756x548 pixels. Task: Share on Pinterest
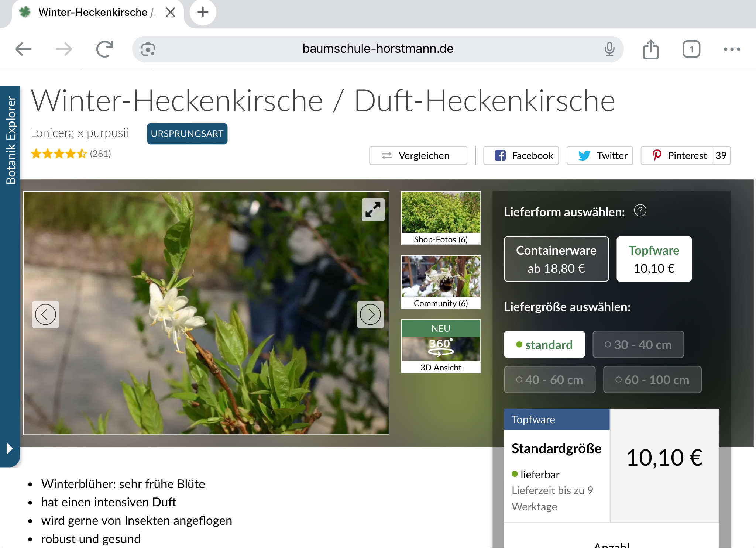coord(679,156)
